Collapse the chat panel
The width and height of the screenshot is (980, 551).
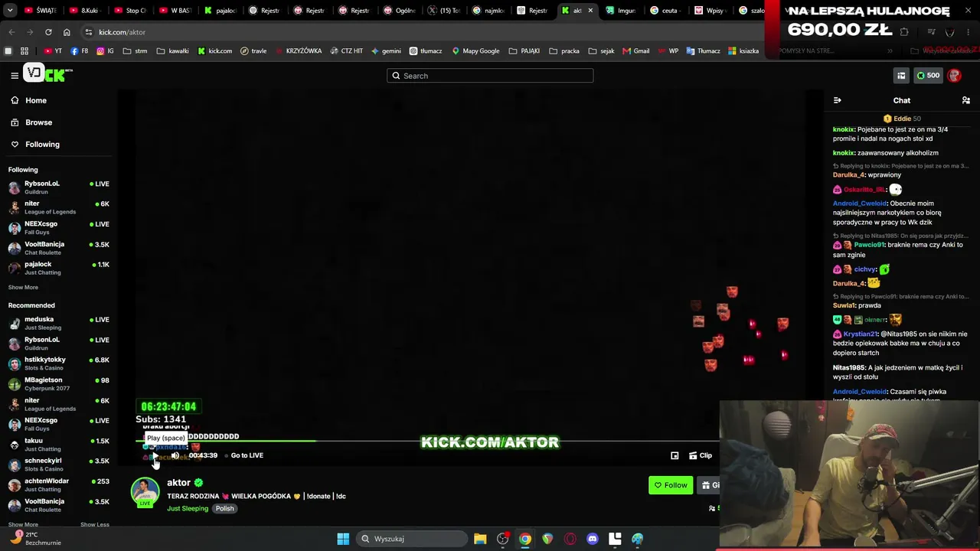(x=837, y=100)
